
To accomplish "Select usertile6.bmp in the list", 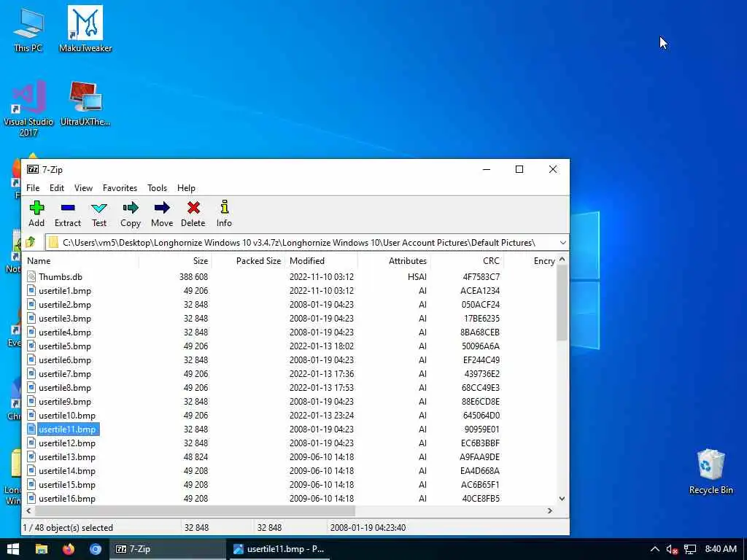I will point(65,359).
